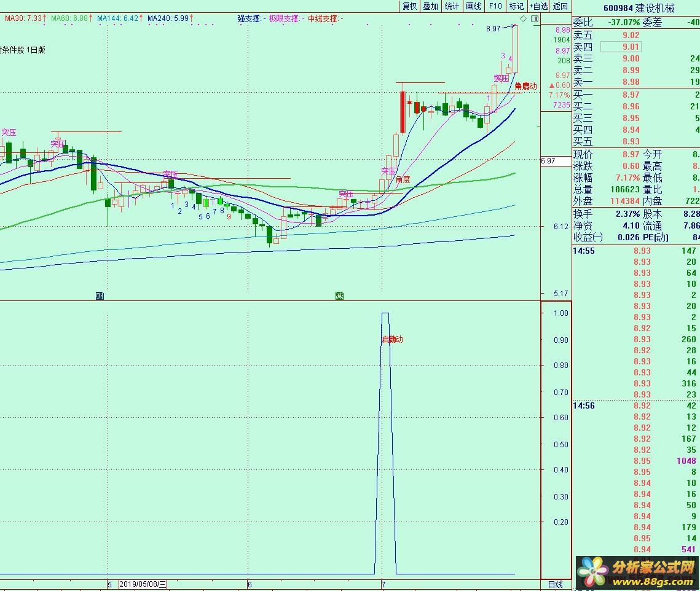Click the 卖一 price 8.98
The width and height of the screenshot is (700, 591).
point(631,82)
